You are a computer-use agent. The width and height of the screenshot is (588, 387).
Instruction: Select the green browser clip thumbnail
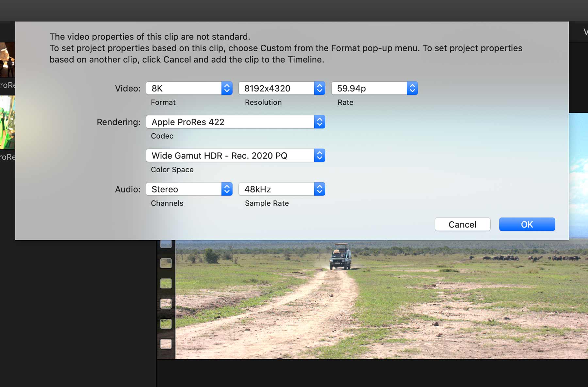8,123
